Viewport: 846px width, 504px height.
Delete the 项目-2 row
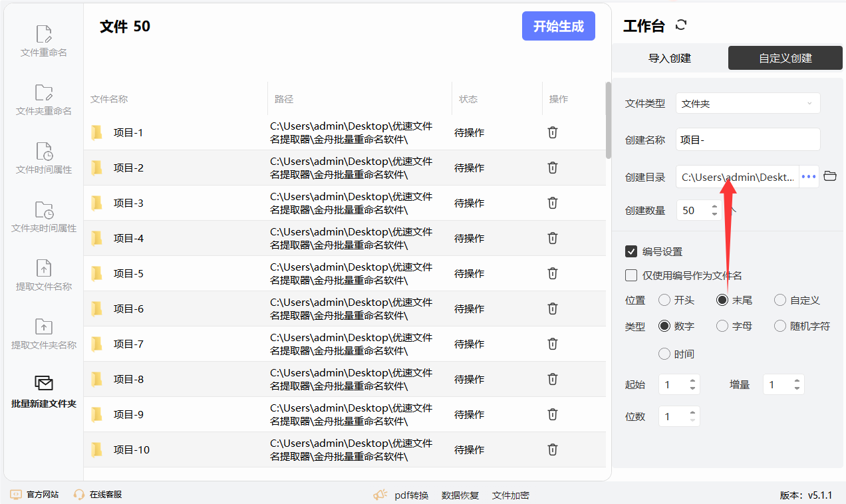(552, 168)
